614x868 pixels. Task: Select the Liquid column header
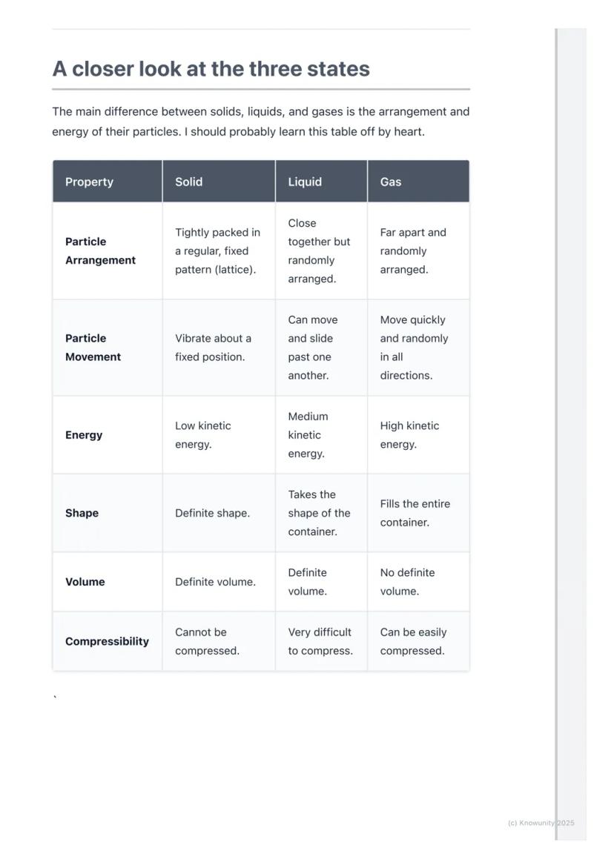click(305, 182)
